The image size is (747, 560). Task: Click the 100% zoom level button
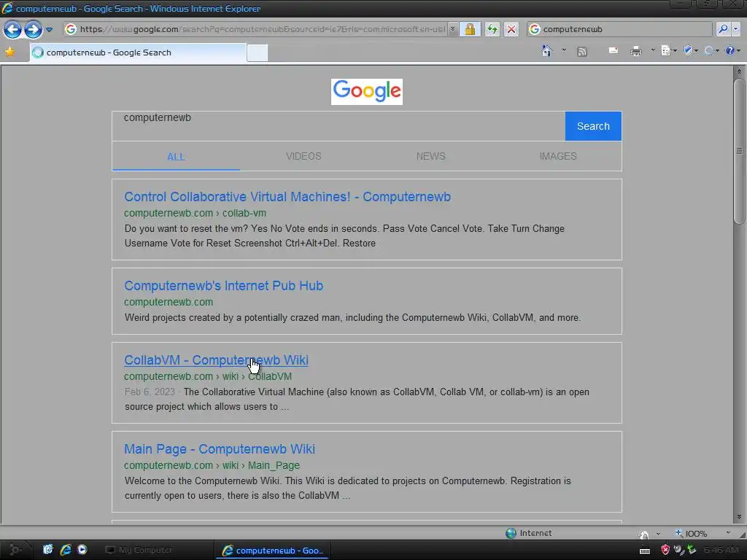(691, 533)
